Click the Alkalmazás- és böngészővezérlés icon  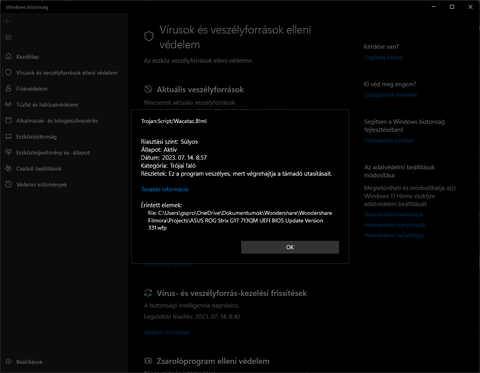(x=9, y=121)
